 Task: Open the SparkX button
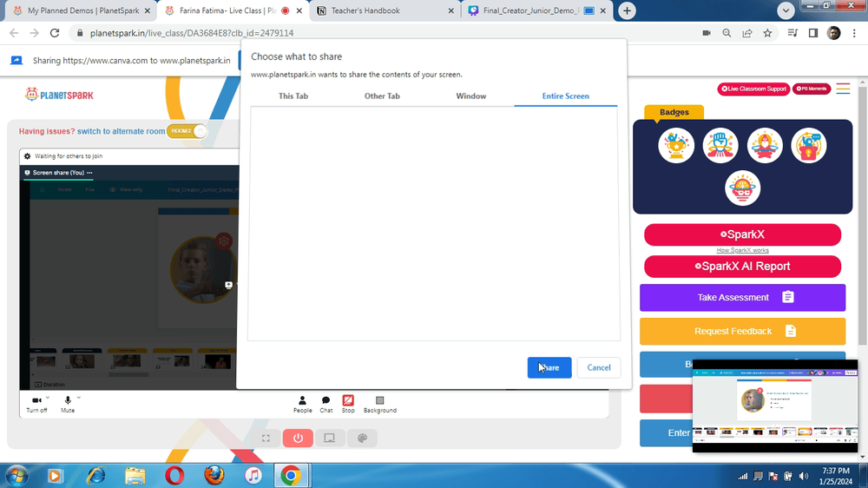742,234
